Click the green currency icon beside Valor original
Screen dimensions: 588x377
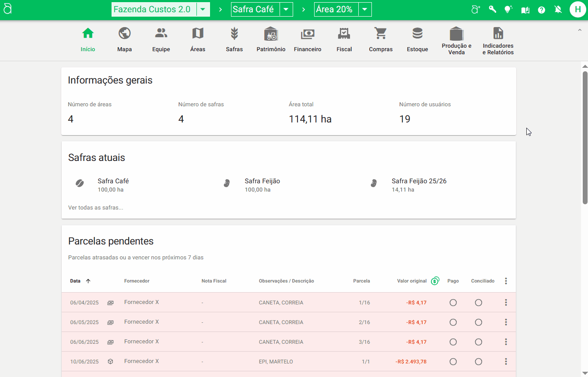click(434, 281)
